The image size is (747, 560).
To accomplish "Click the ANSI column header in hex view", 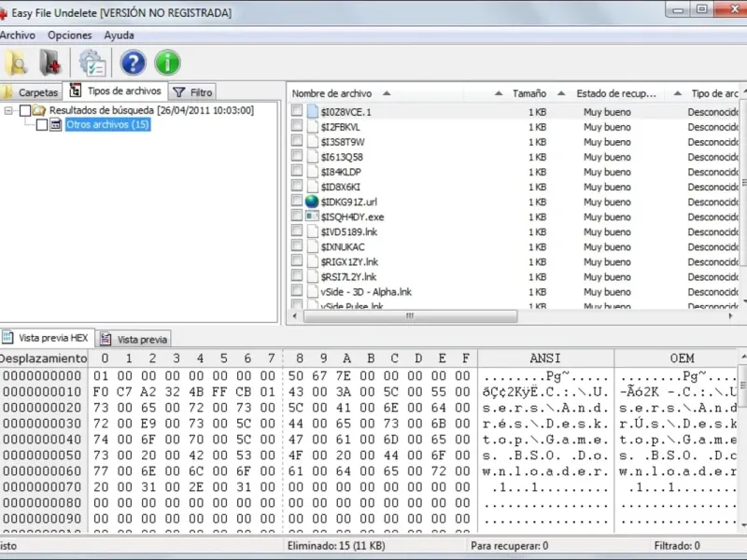I will (x=545, y=358).
